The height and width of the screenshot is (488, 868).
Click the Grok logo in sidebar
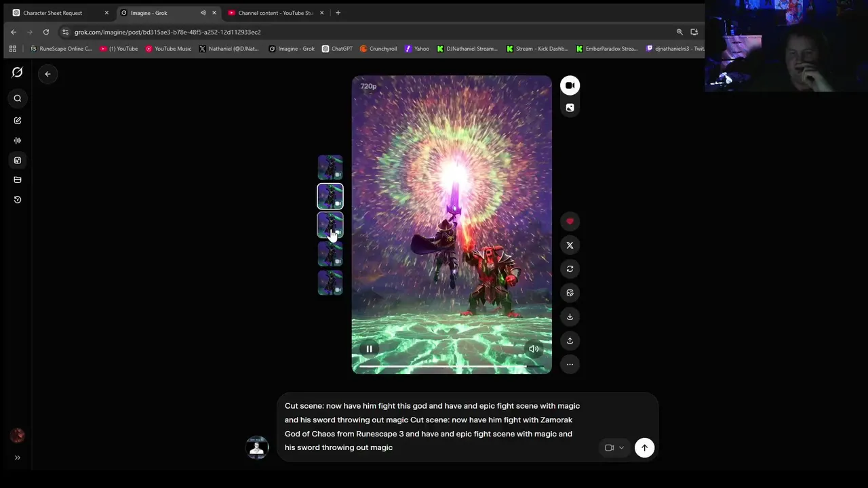(18, 73)
